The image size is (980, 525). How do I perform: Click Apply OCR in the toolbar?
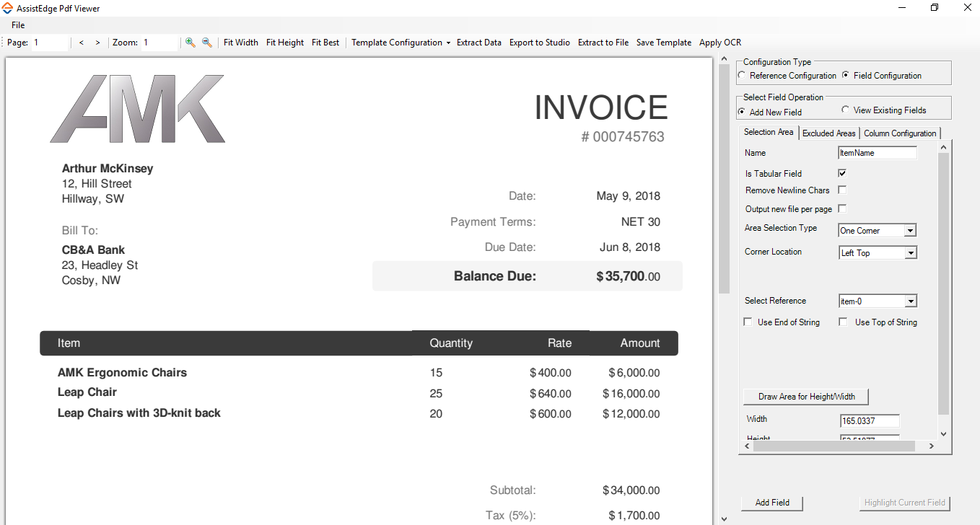[x=719, y=43]
